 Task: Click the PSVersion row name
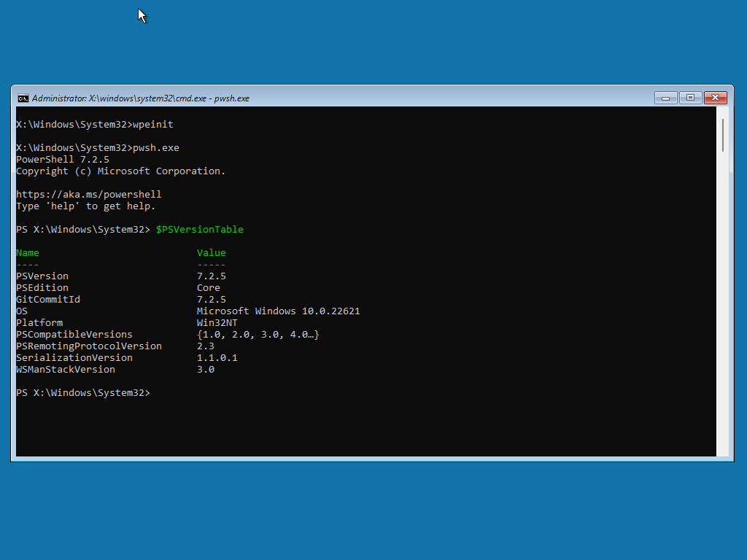(x=42, y=276)
